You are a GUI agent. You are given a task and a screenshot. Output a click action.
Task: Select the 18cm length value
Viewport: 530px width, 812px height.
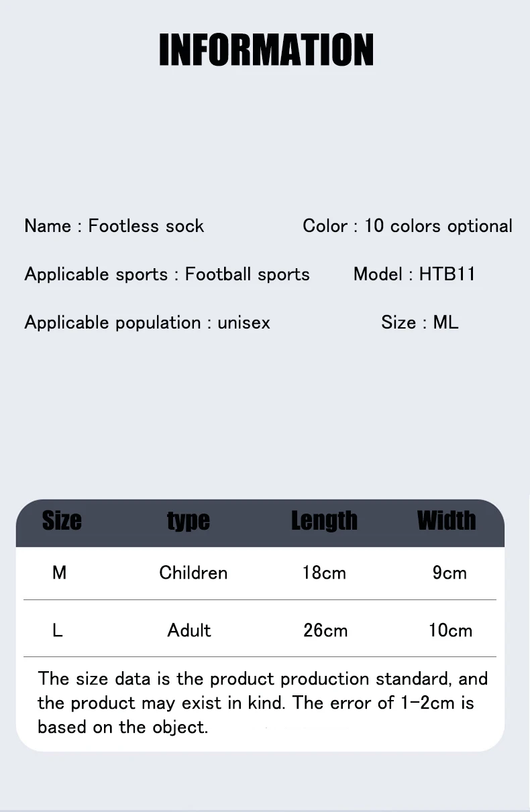(324, 573)
